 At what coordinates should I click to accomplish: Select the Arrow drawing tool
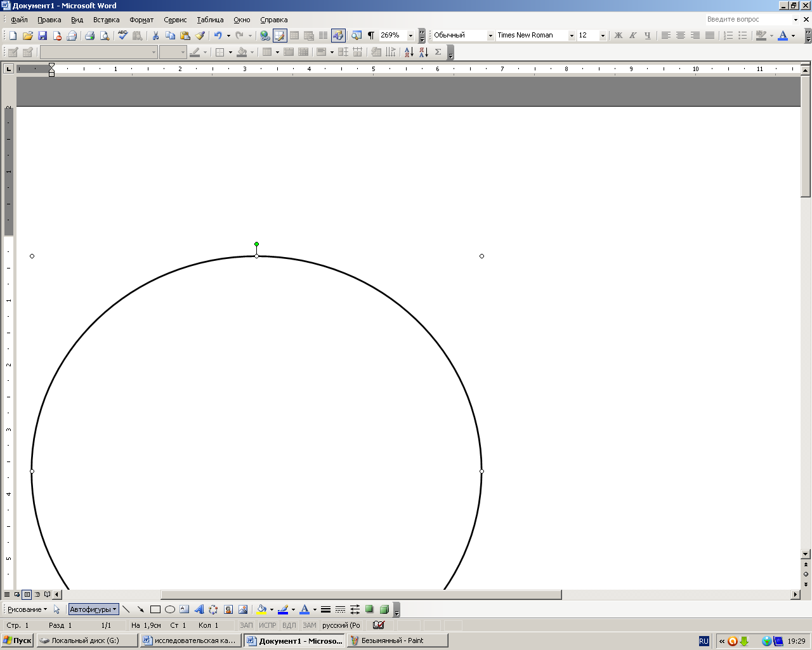tap(140, 609)
